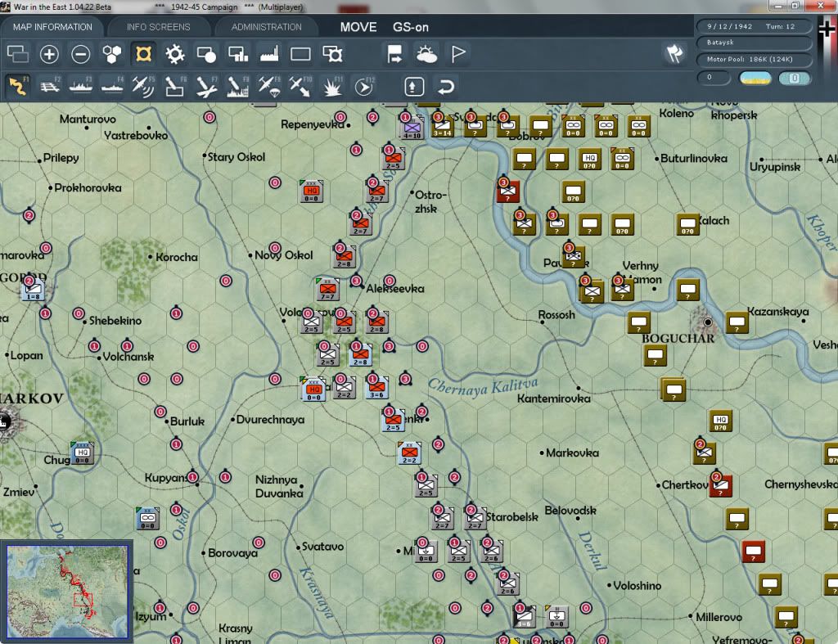
Task: Click the empty rectangle toolbar icon
Action: (300, 54)
